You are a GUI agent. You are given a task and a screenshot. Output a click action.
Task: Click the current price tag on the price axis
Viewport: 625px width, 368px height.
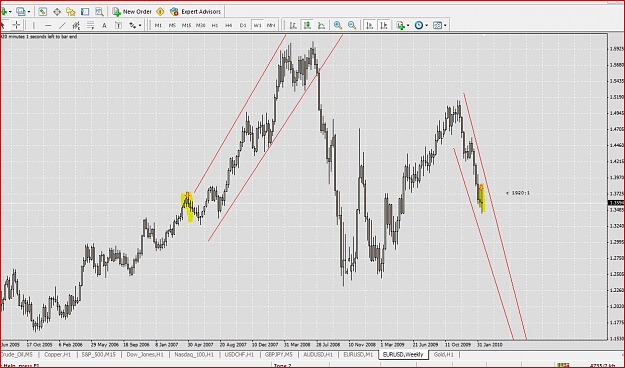616,203
